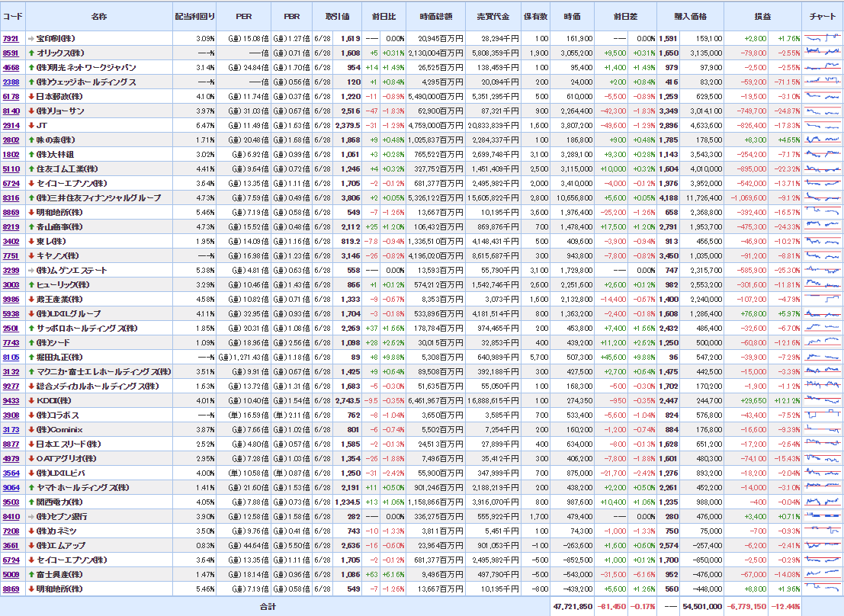
Task: Click the green up arrow beside 関西電力
Action: (x=31, y=502)
